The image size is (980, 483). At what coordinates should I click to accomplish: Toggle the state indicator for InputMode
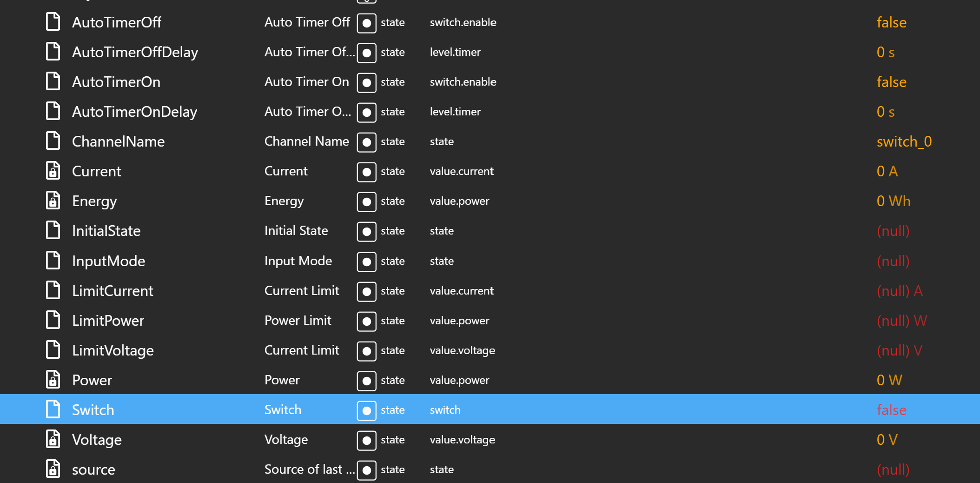tap(366, 262)
